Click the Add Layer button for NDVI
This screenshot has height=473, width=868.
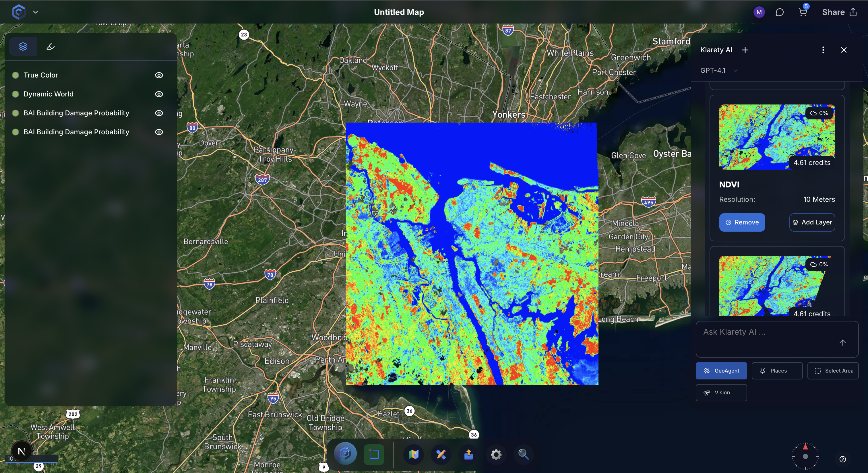(812, 222)
